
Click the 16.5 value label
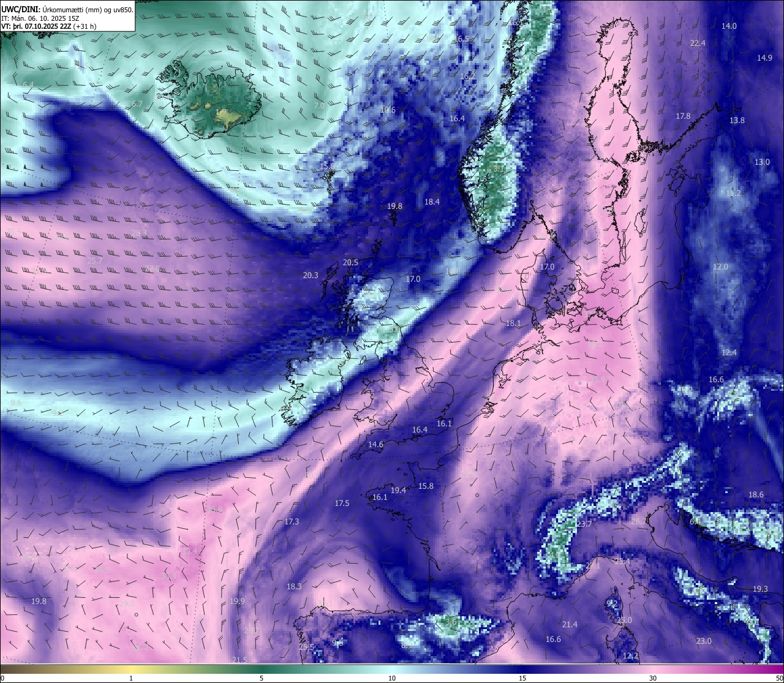[x=461, y=39]
